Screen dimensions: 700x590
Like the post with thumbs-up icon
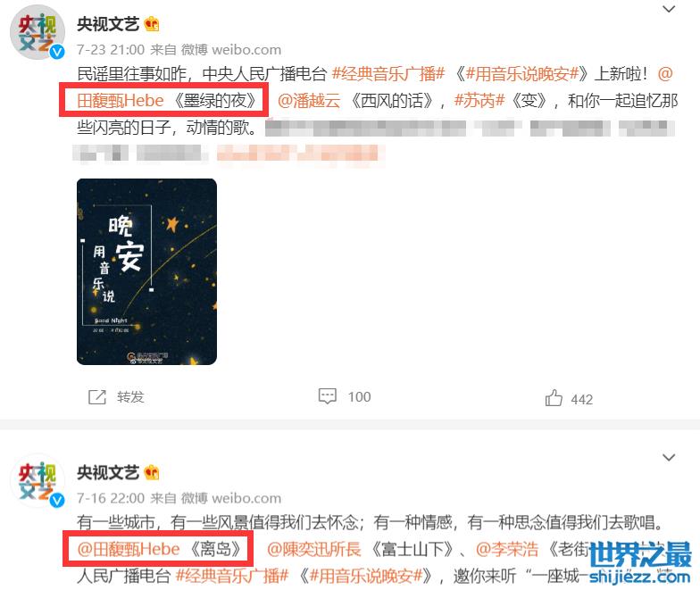tap(554, 398)
